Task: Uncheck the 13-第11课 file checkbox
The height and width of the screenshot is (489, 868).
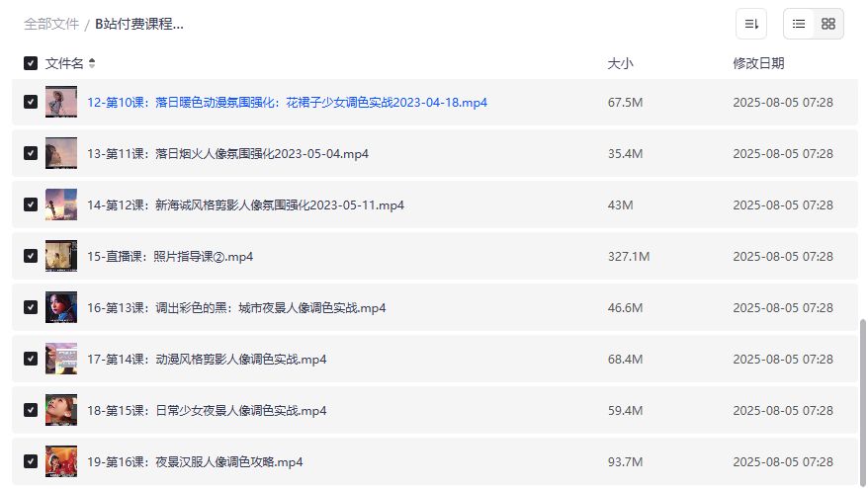Action: point(31,153)
